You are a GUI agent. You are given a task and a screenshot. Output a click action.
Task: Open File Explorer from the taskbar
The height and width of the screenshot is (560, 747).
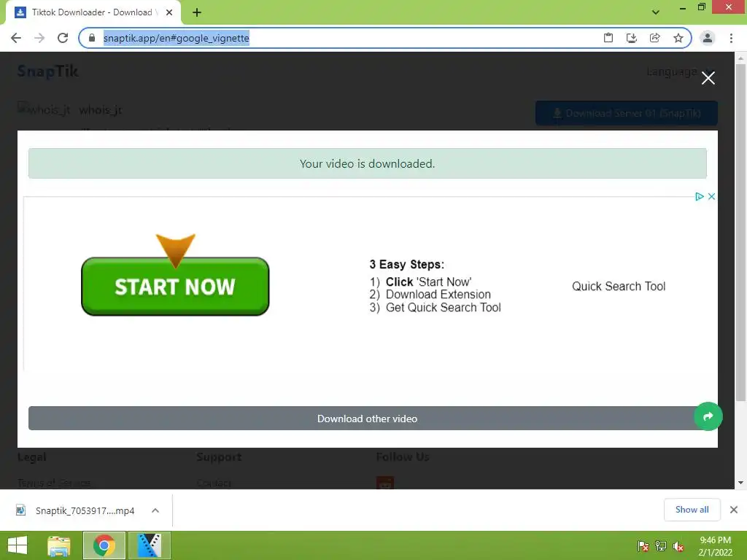click(59, 545)
